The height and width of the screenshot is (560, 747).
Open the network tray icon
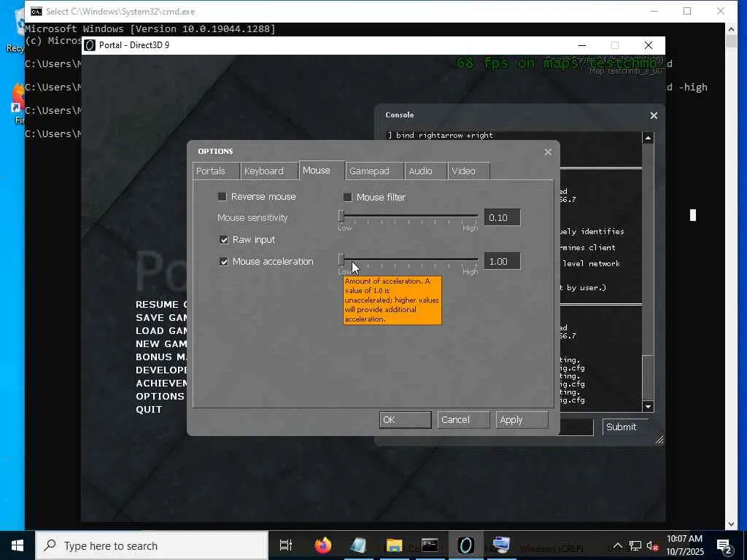(635, 545)
